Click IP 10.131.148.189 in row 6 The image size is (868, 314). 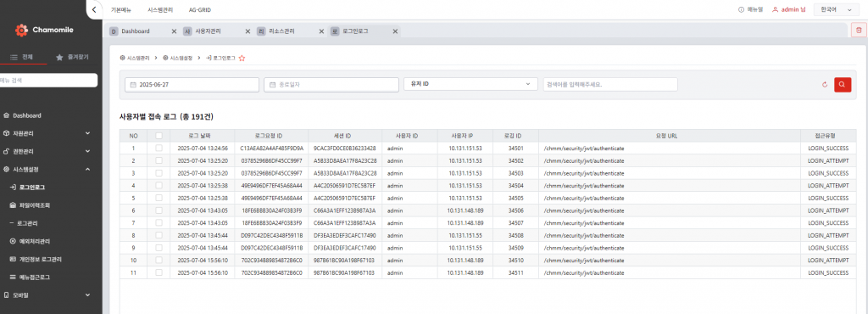point(465,210)
